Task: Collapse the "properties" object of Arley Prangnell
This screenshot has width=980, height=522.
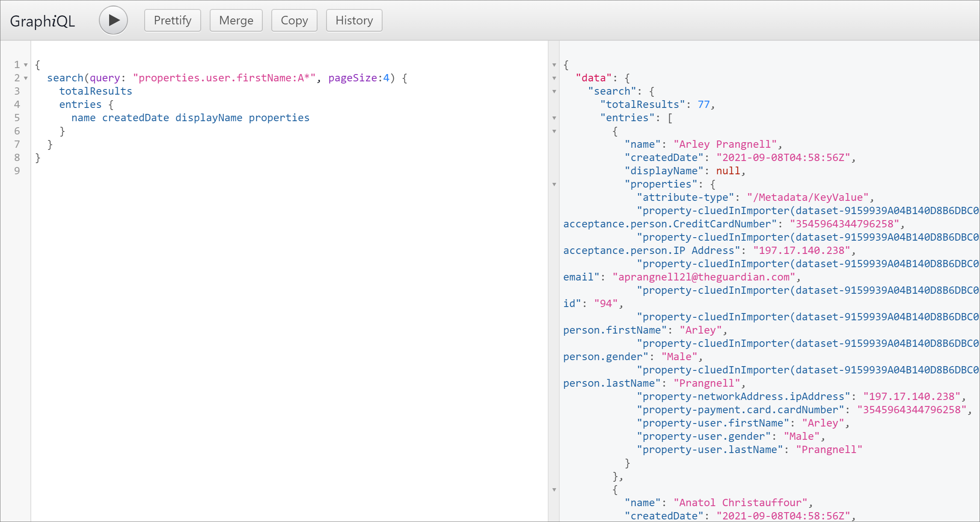Action: tap(554, 185)
